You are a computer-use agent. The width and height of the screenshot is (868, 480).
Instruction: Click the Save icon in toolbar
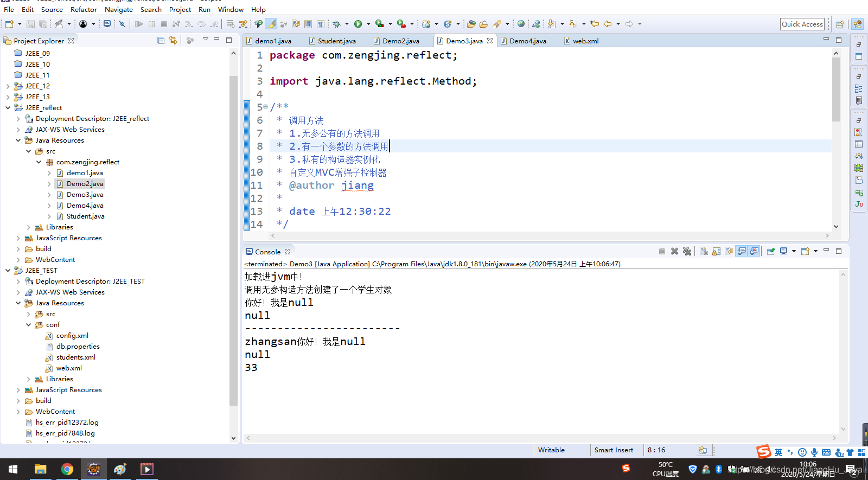coord(30,24)
